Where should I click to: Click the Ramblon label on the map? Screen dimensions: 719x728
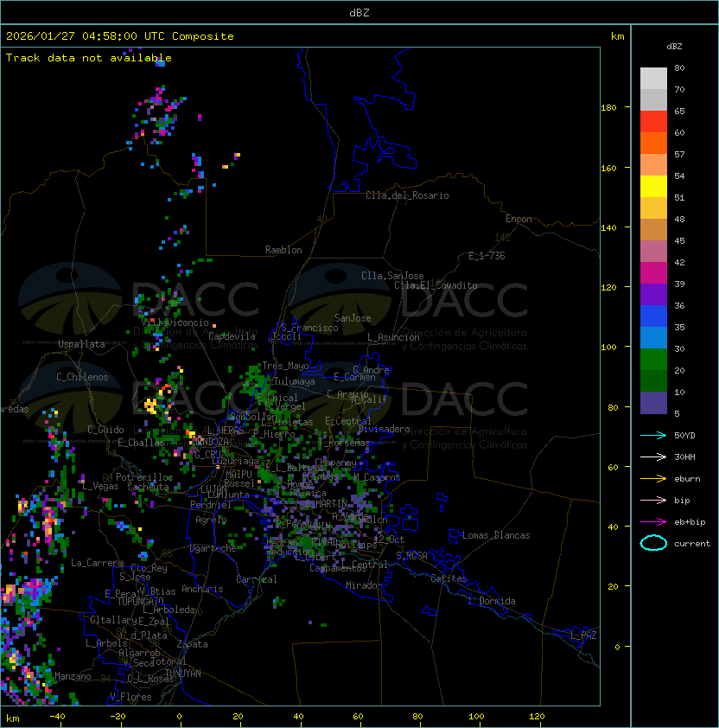tap(283, 250)
